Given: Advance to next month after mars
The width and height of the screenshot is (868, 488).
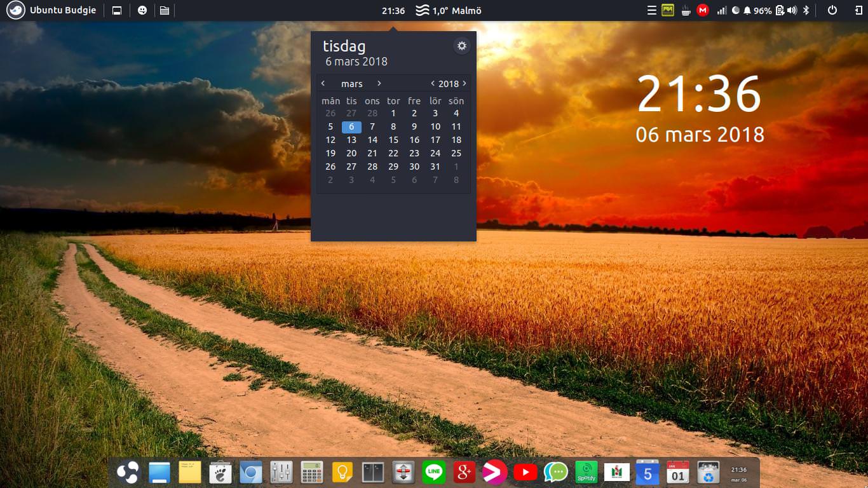Looking at the screenshot, I should (379, 83).
